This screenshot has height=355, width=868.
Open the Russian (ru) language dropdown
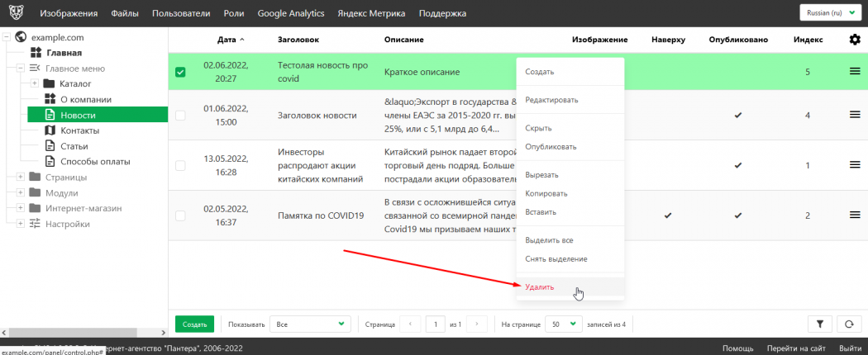(x=830, y=13)
